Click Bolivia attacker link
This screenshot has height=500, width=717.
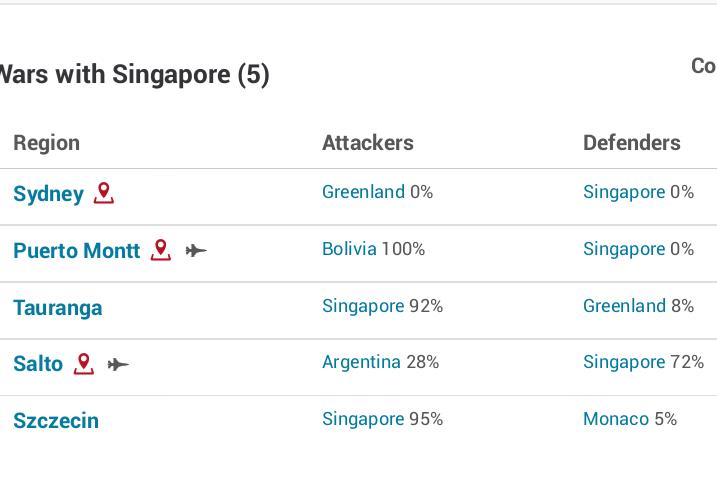point(349,249)
